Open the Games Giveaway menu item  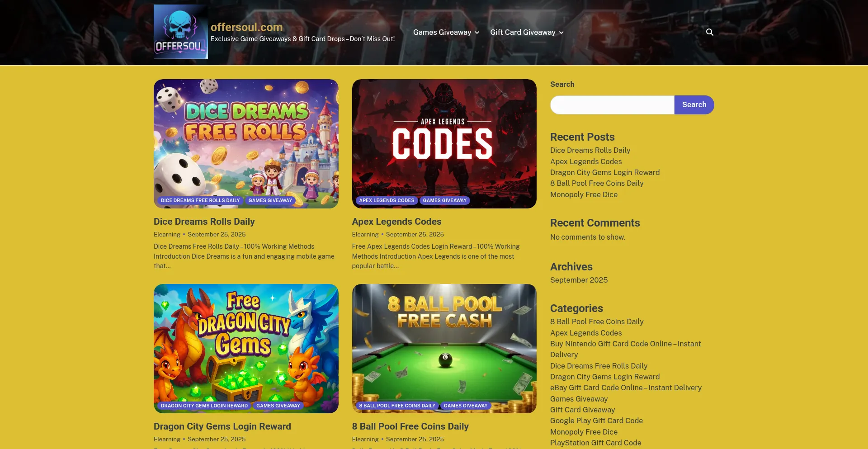(442, 32)
